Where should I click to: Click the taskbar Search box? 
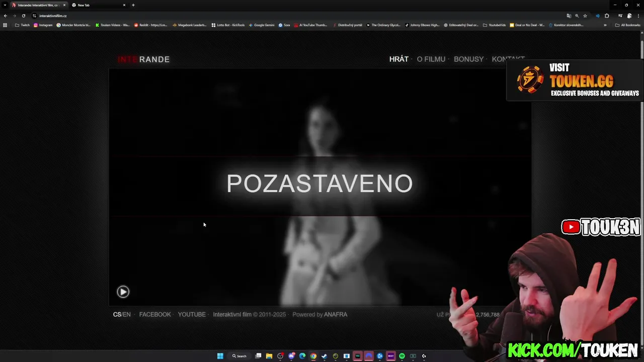pyautogui.click(x=240, y=356)
